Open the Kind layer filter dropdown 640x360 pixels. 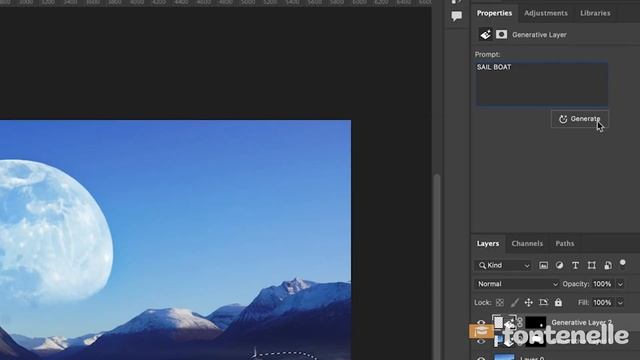503,265
